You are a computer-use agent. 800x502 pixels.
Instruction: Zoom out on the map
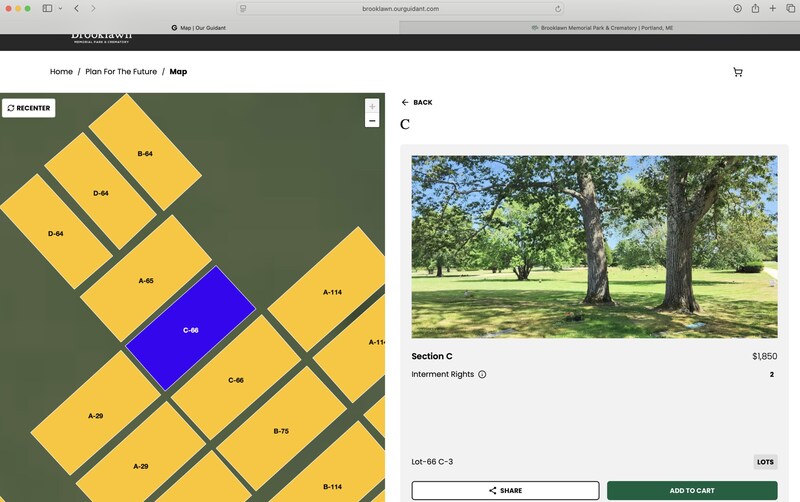pyautogui.click(x=372, y=121)
